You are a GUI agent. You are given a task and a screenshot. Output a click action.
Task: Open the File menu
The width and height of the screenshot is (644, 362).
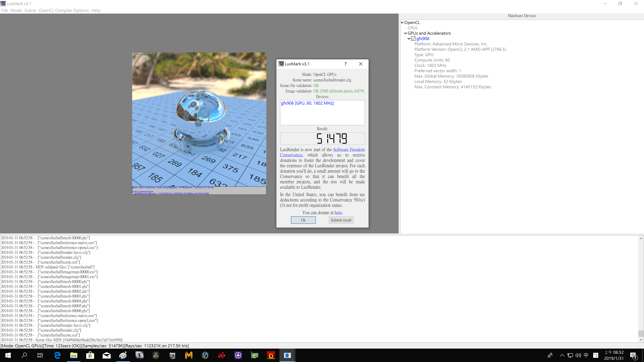[5, 10]
